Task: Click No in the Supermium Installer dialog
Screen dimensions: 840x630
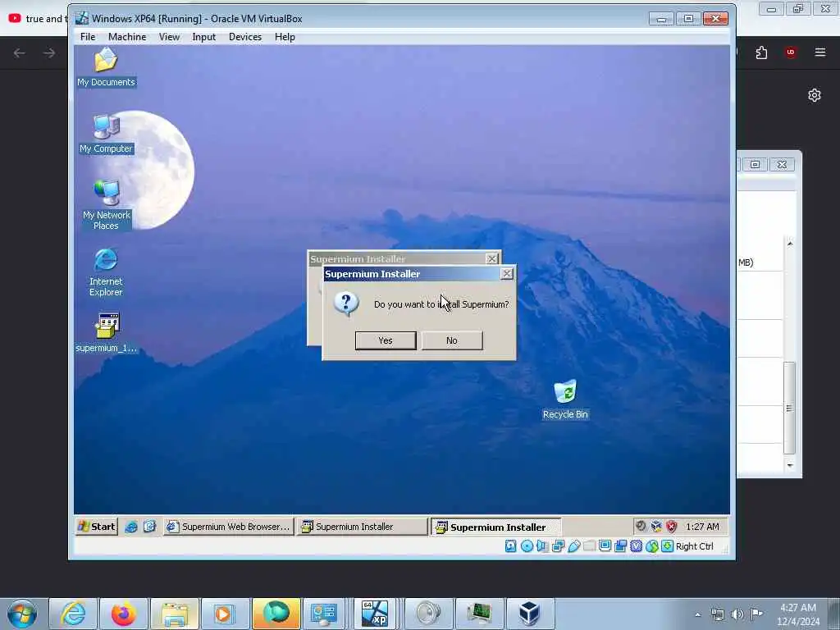Action: 452,340
